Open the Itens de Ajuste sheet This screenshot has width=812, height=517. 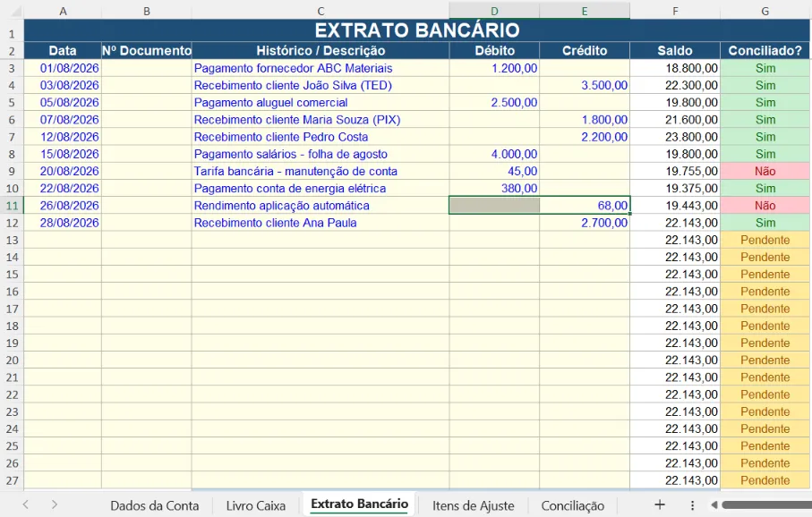[x=474, y=505]
